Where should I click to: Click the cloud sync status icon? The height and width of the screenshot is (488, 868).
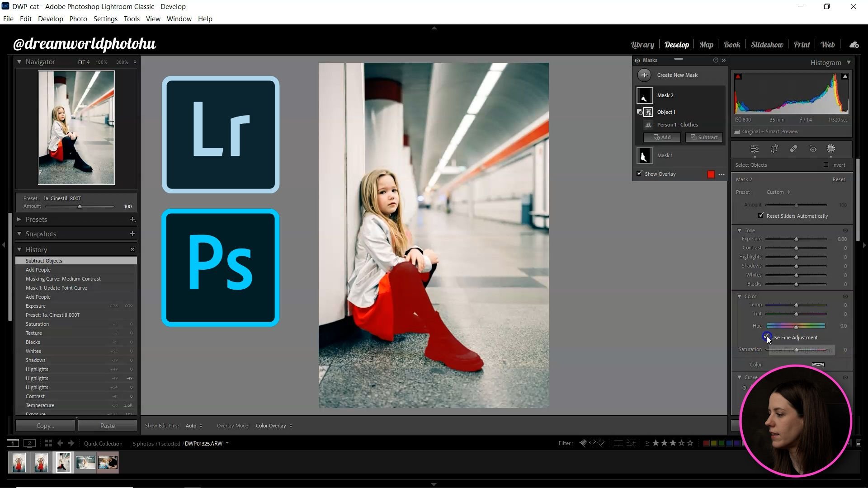pyautogui.click(x=854, y=45)
